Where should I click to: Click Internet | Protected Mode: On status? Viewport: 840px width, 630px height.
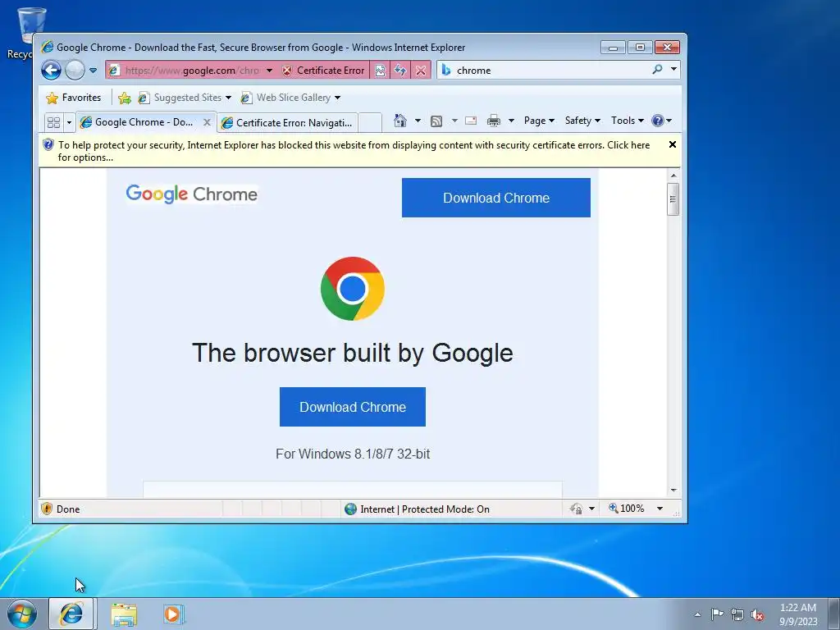(417, 509)
